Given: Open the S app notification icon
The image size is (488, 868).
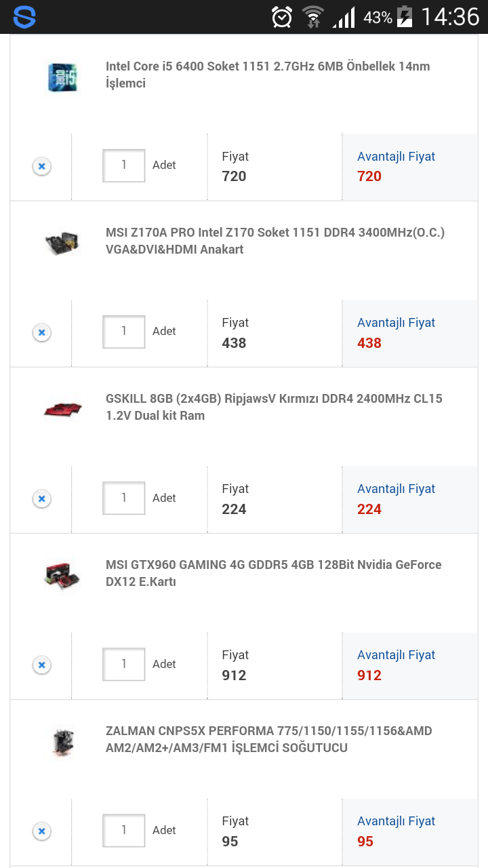Looking at the screenshot, I should [24, 16].
